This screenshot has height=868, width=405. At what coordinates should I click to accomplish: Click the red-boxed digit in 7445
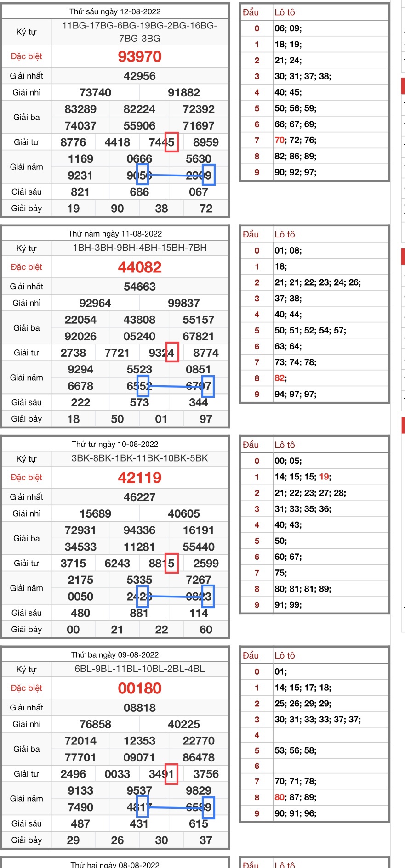tap(171, 142)
